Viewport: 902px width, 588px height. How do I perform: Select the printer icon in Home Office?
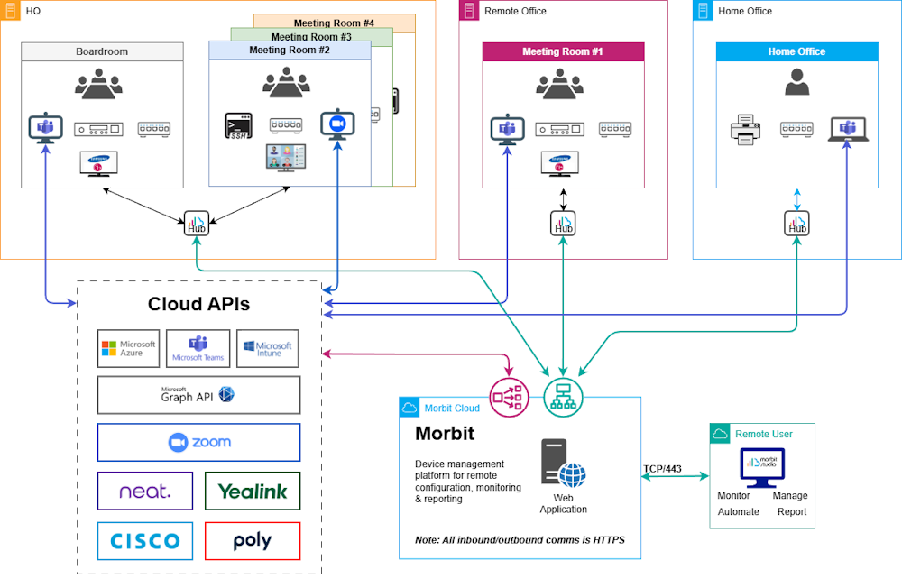tap(746, 130)
